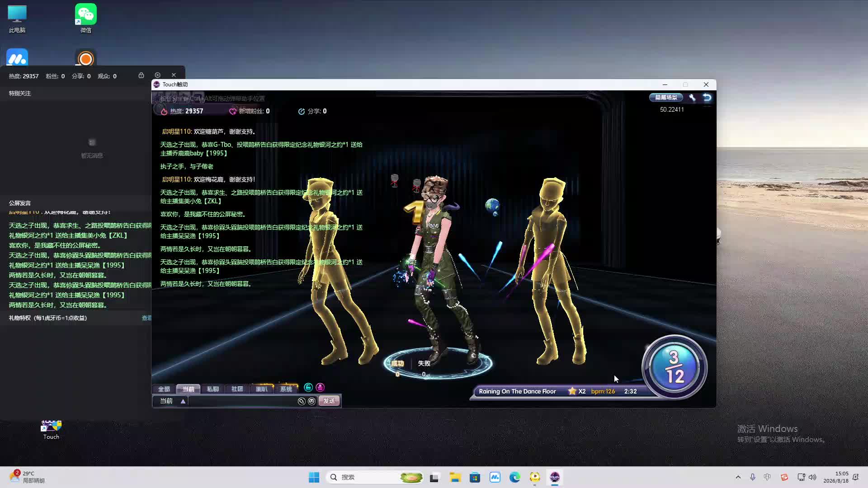
Task: Open the Touch desktop shortcut
Action: point(51,430)
